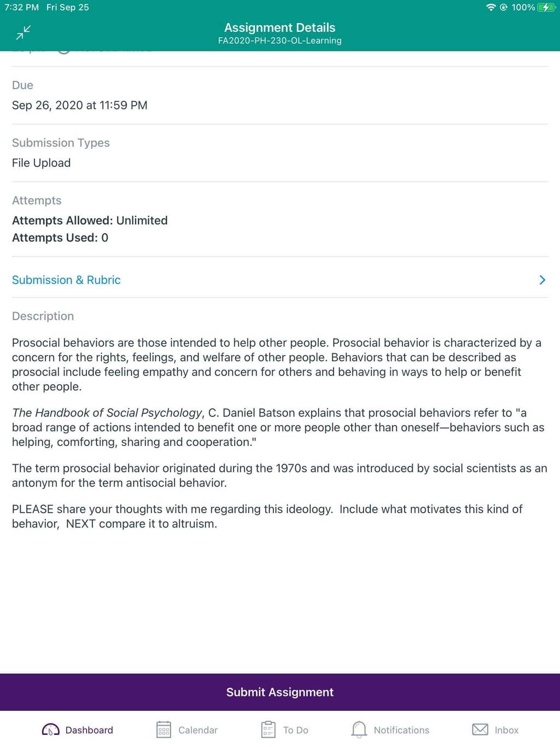Switch to the Calendar tab
Viewport: 560px width, 747px height.
coord(187,729)
